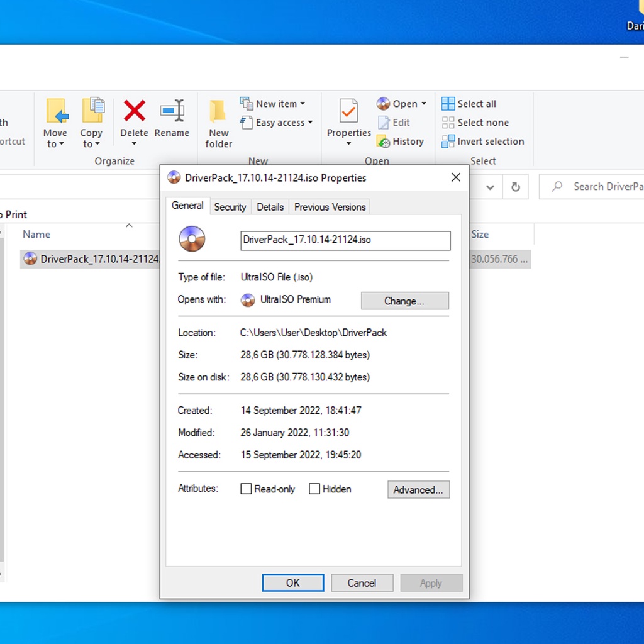
Task: Switch to the Details tab
Action: pyautogui.click(x=270, y=207)
